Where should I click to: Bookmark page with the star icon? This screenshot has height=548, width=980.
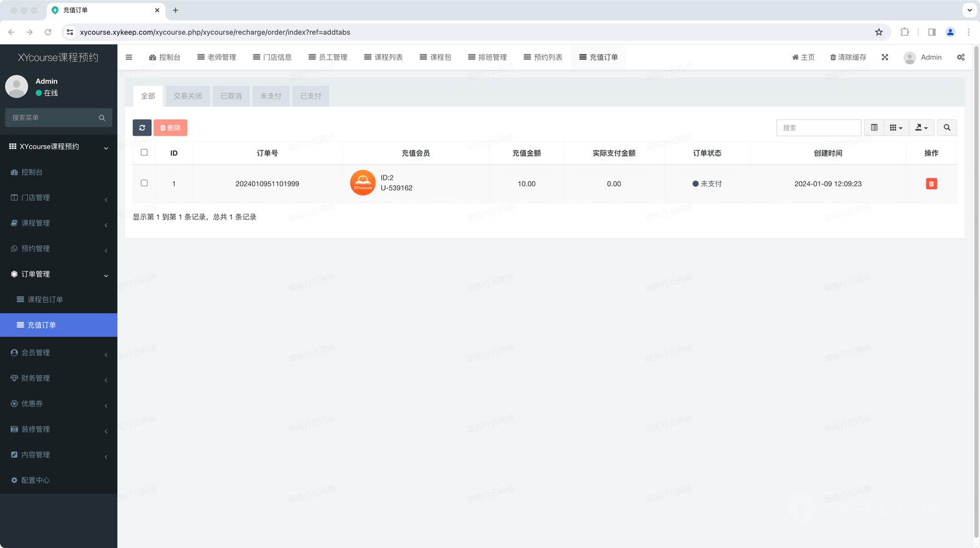[878, 32]
